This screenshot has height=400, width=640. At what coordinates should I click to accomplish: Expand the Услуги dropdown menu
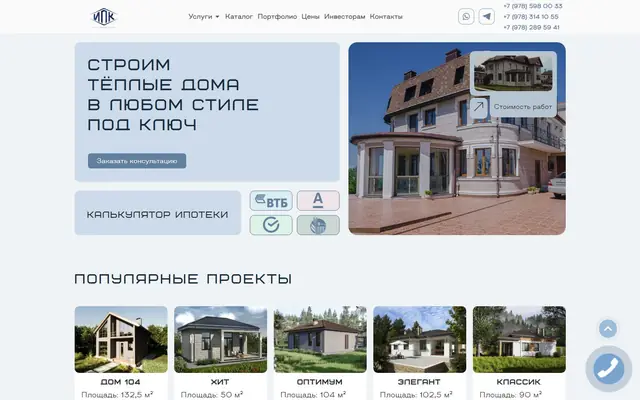(204, 17)
